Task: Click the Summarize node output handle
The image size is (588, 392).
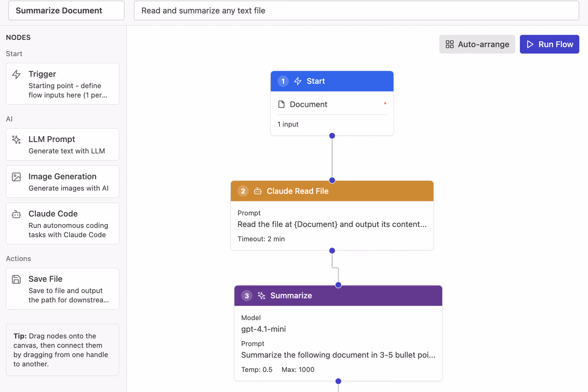Action: click(338, 381)
